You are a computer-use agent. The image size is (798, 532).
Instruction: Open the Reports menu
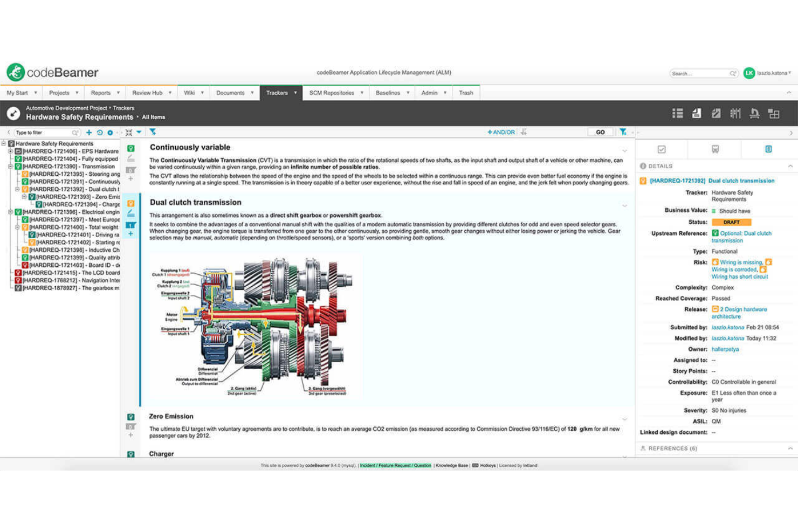105,93
